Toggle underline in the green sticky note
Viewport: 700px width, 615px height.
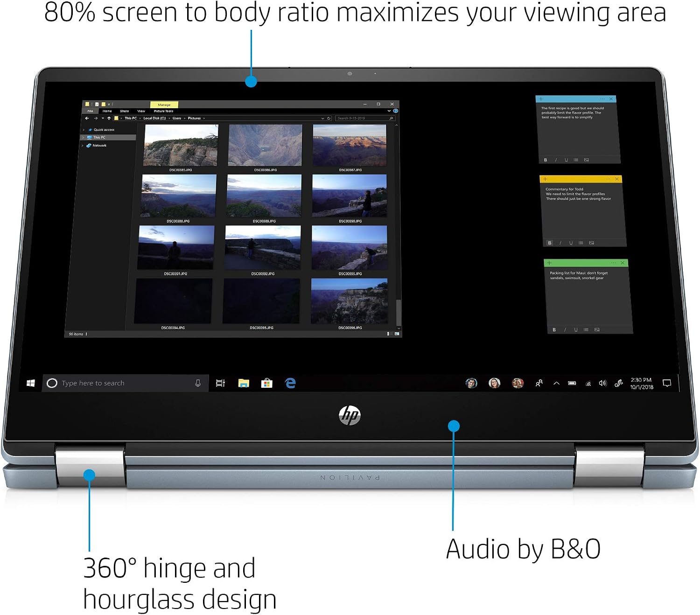(x=576, y=330)
